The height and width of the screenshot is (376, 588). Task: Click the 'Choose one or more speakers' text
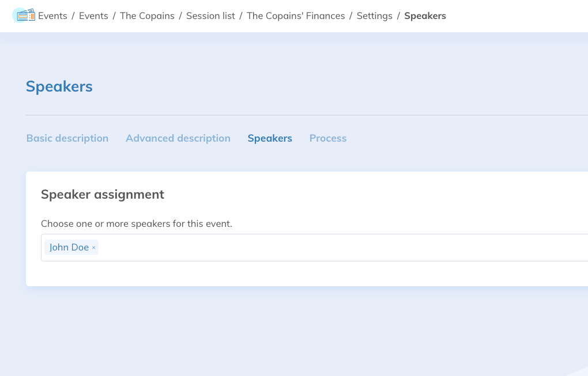[137, 223]
